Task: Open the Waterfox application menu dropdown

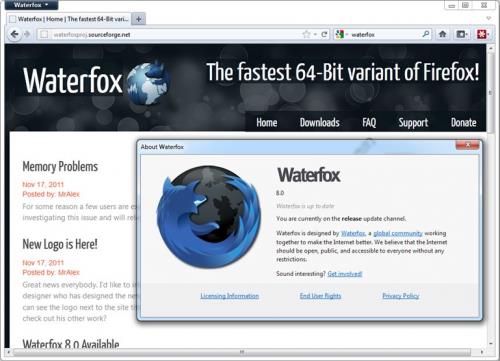Action: pyautogui.click(x=31, y=5)
